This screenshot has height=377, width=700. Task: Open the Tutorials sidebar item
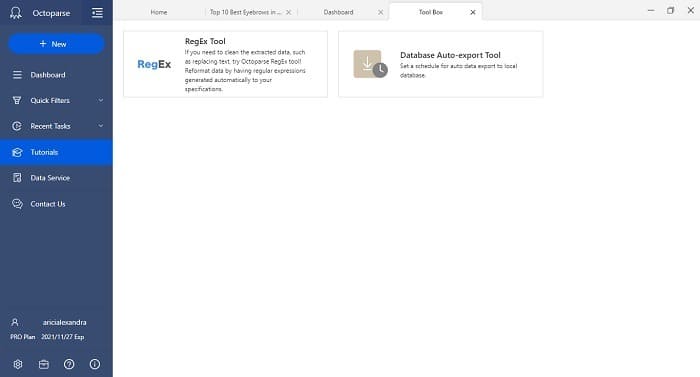pos(56,152)
